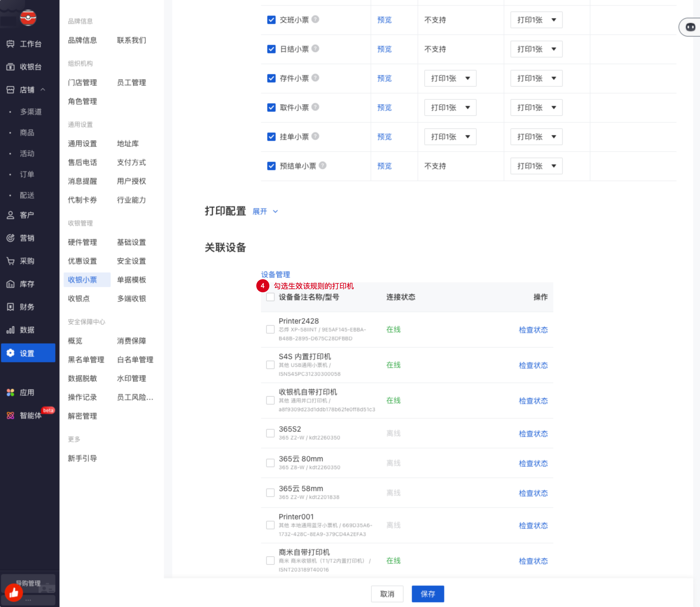Click the 工作台 workbench sidebar icon
This screenshot has width=700, height=607.
[10, 44]
